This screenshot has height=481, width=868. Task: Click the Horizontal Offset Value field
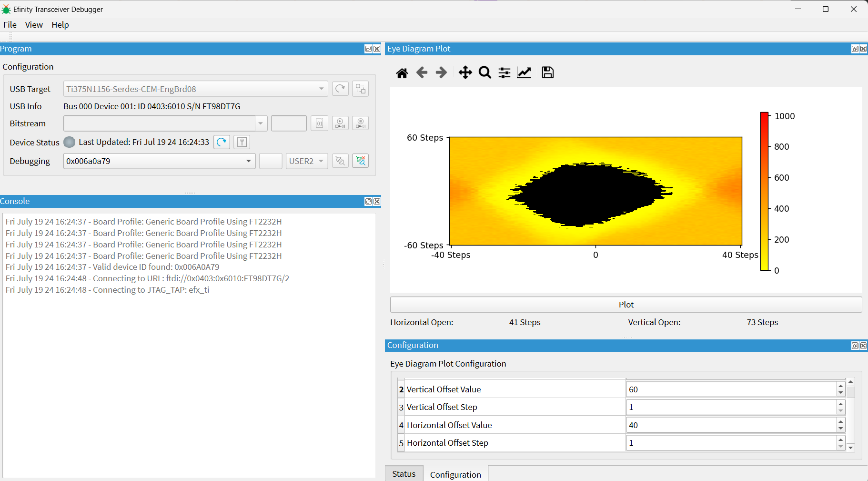(x=731, y=425)
